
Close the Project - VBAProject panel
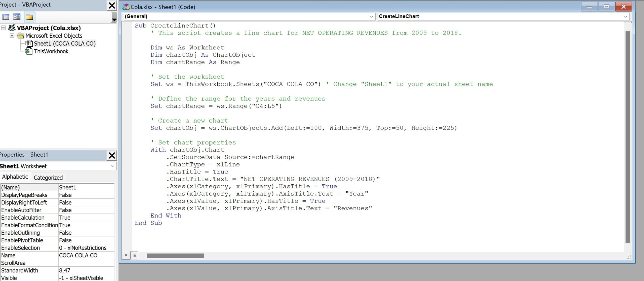click(111, 5)
